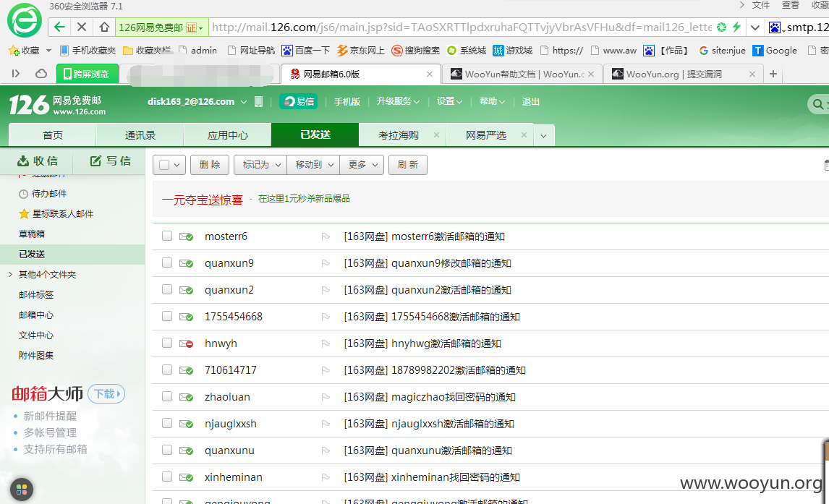Open the Google bookmark
The width and height of the screenshot is (829, 504).
point(775,50)
